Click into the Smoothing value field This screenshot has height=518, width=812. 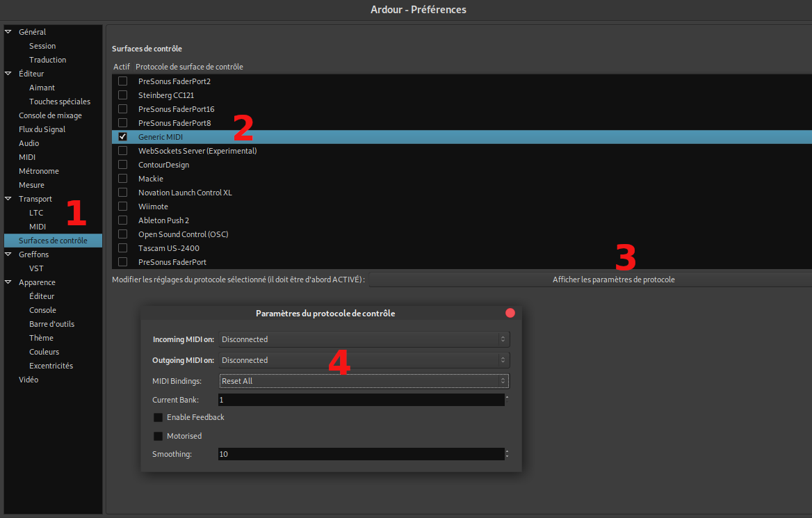[361, 454]
